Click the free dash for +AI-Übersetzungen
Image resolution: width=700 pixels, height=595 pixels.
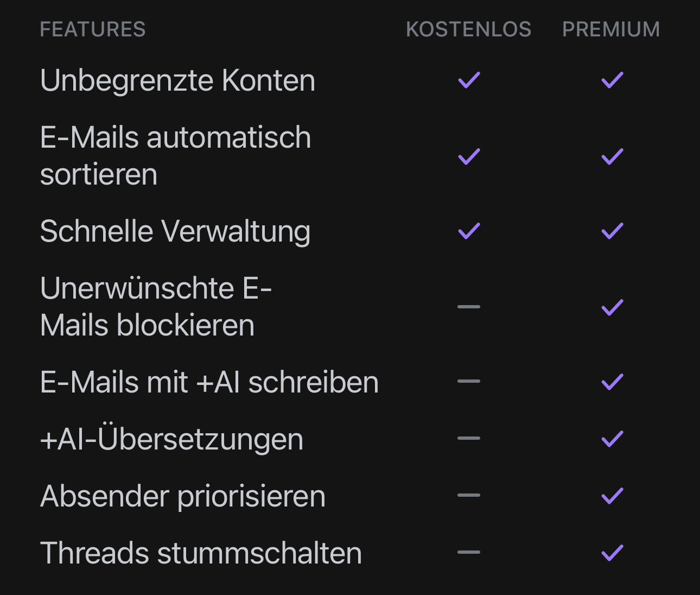pos(469,438)
